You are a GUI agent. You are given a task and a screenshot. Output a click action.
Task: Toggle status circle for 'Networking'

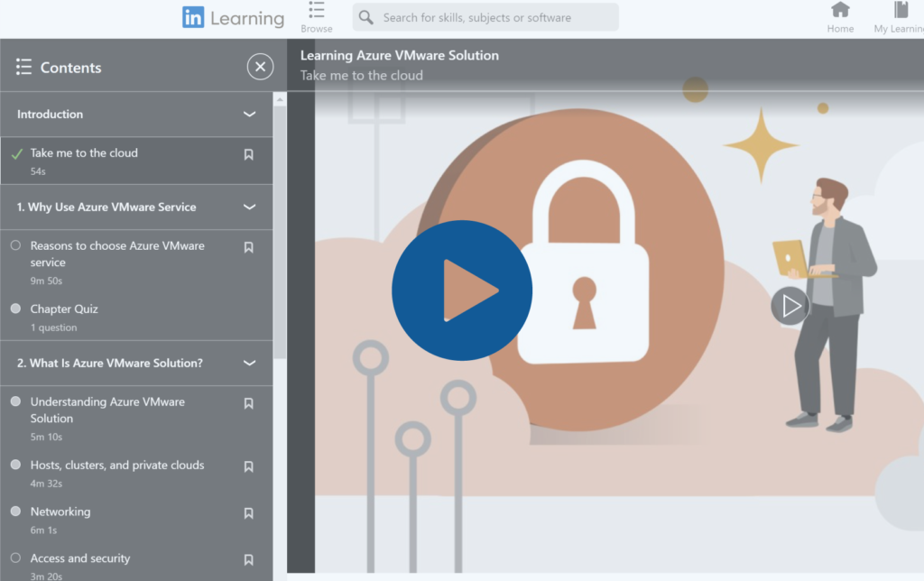point(16,511)
